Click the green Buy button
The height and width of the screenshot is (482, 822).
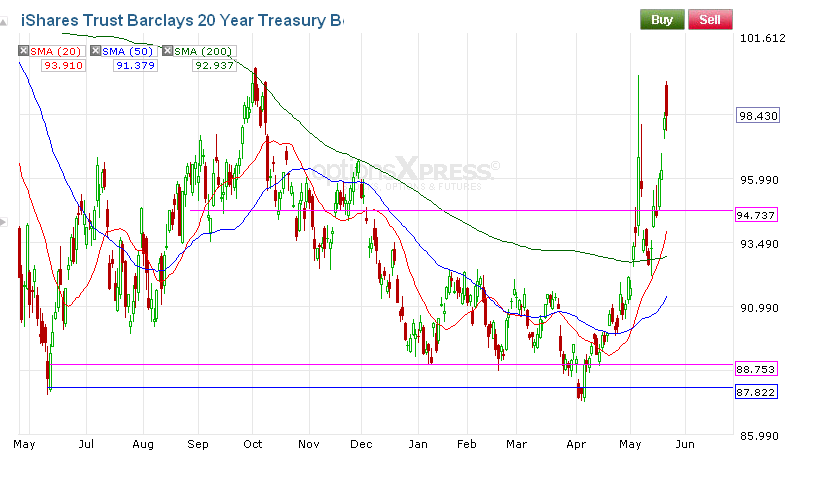point(662,19)
